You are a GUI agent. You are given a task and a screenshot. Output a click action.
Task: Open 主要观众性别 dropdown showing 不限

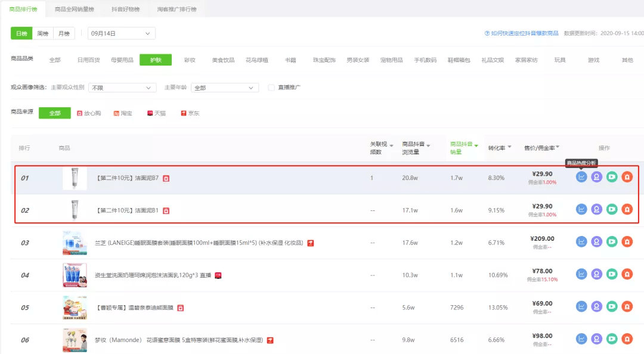click(x=122, y=88)
